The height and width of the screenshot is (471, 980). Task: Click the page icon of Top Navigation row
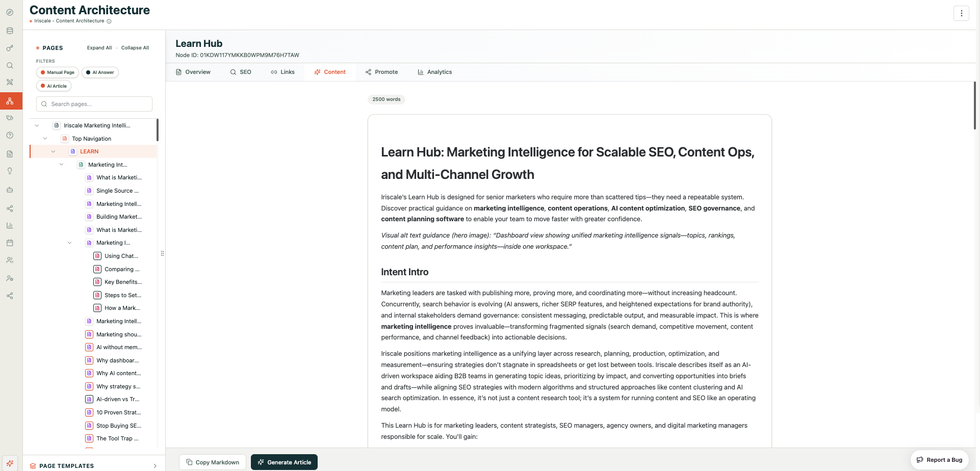pyautogui.click(x=65, y=139)
